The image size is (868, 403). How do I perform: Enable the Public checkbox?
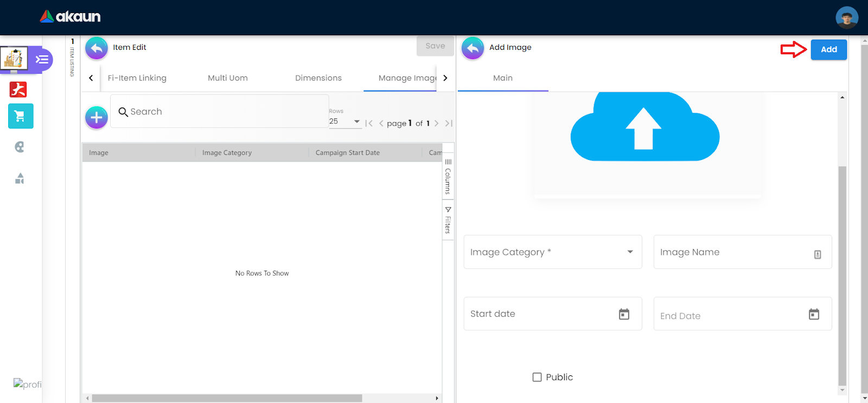click(x=537, y=377)
